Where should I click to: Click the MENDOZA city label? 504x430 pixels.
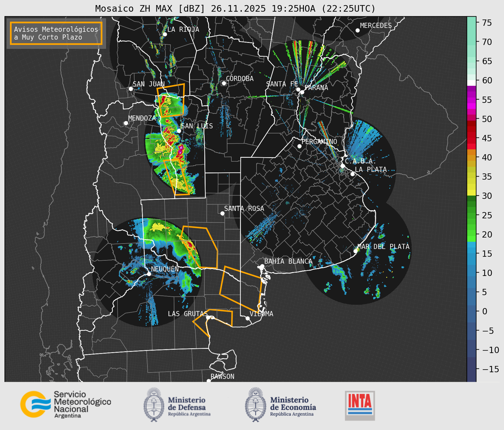(142, 118)
